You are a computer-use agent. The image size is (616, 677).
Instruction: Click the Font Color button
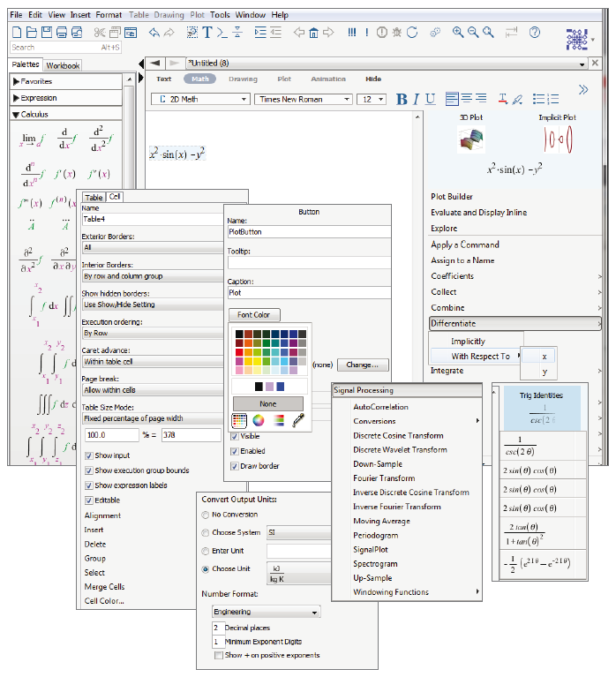[x=253, y=315]
